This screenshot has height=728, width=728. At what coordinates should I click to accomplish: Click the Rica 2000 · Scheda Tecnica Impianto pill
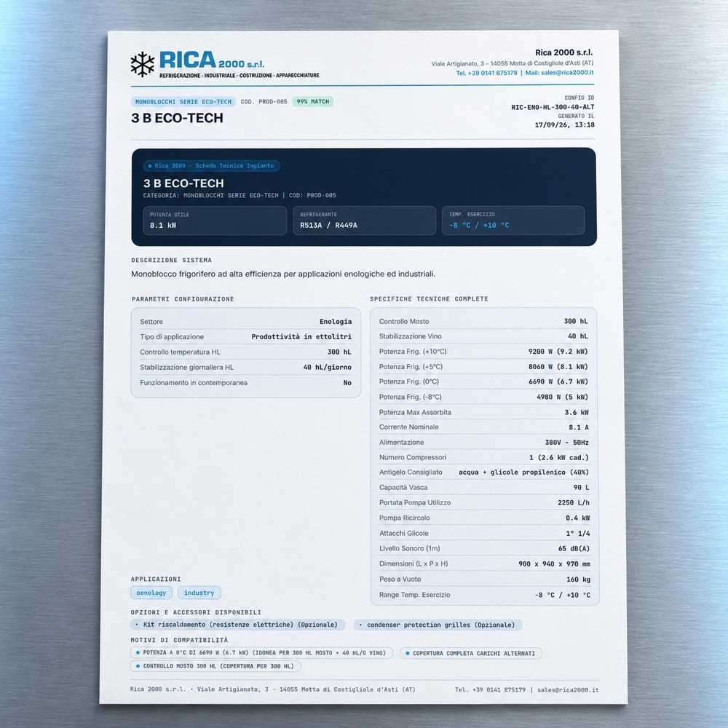pos(211,166)
